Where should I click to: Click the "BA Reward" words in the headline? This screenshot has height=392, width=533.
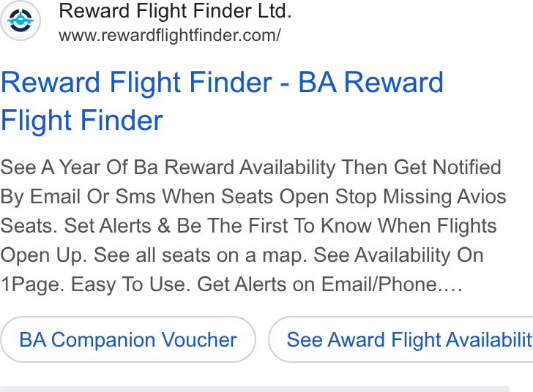371,83
